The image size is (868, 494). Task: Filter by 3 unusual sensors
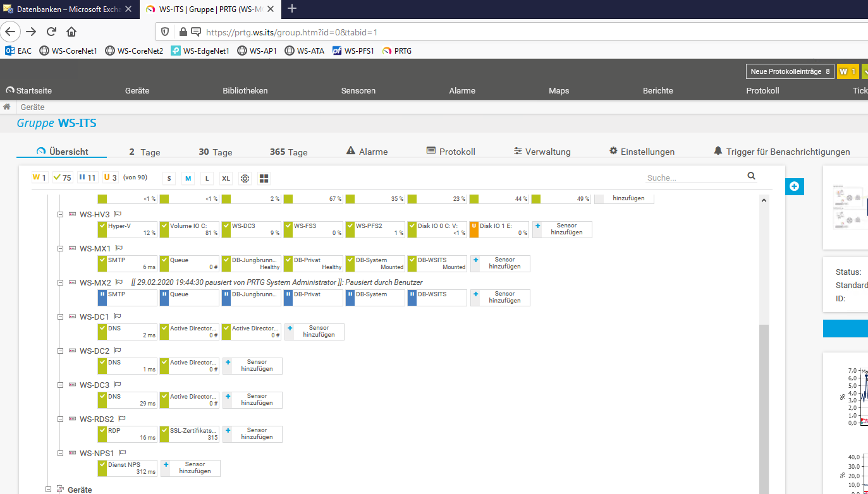pyautogui.click(x=111, y=178)
